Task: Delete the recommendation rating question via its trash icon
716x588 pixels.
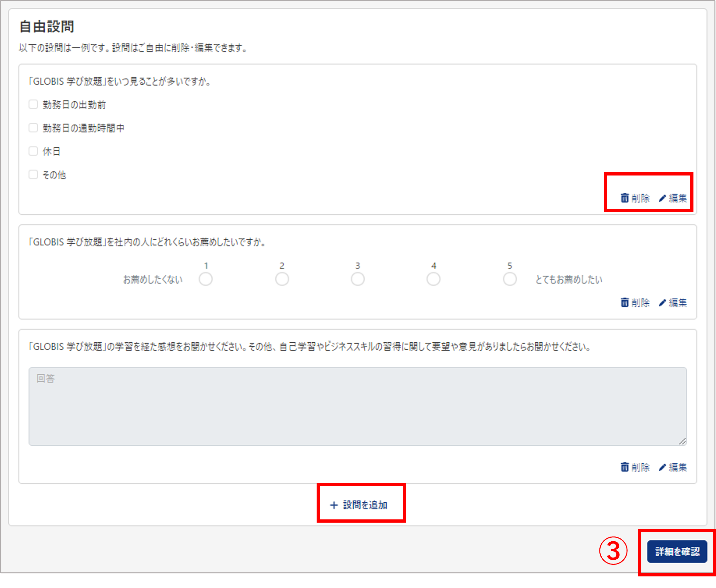Action: pos(625,302)
